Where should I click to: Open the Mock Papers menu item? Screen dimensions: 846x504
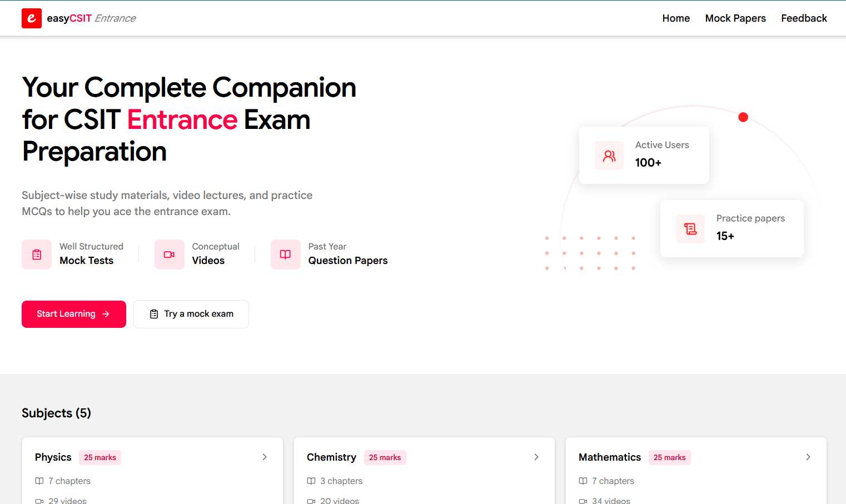coord(735,18)
